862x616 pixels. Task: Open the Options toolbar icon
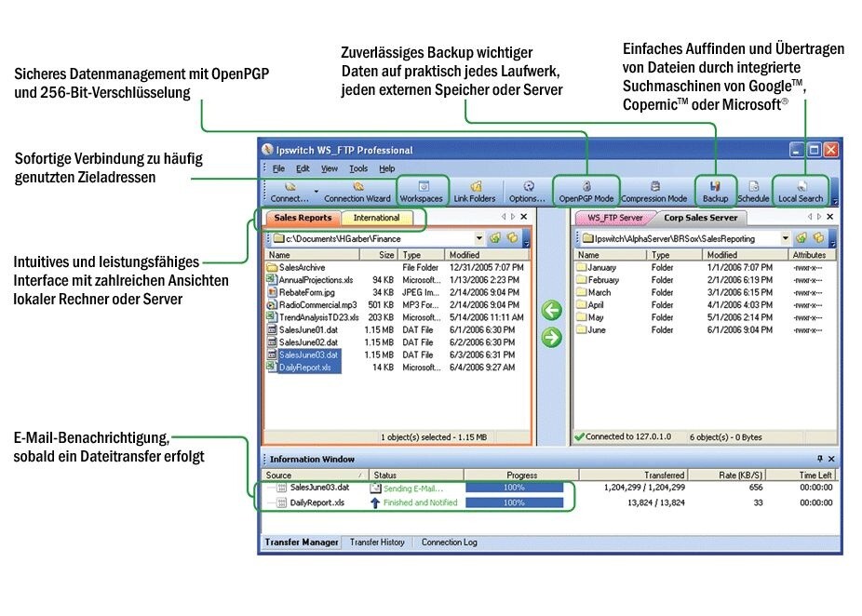point(527,192)
